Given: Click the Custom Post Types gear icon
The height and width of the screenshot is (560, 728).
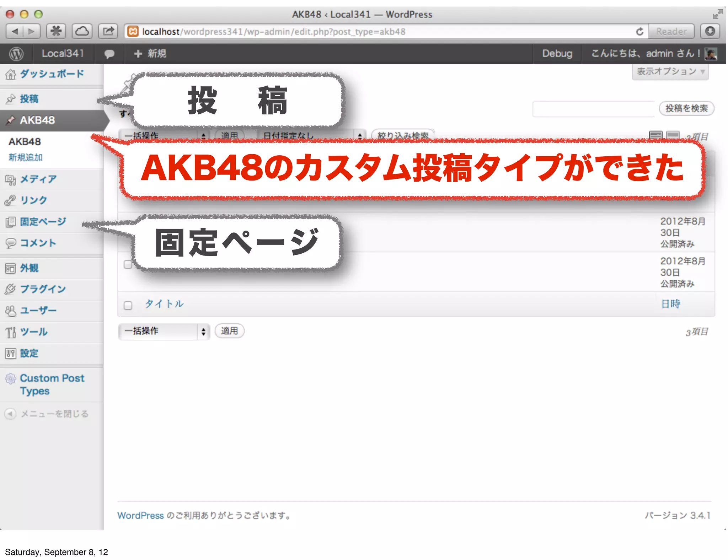Looking at the screenshot, I should [x=10, y=379].
